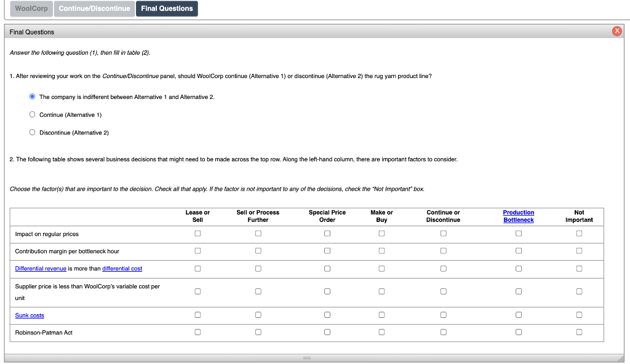Click the Differential revenue hyperlink
The height and width of the screenshot is (364, 630).
tap(40, 268)
